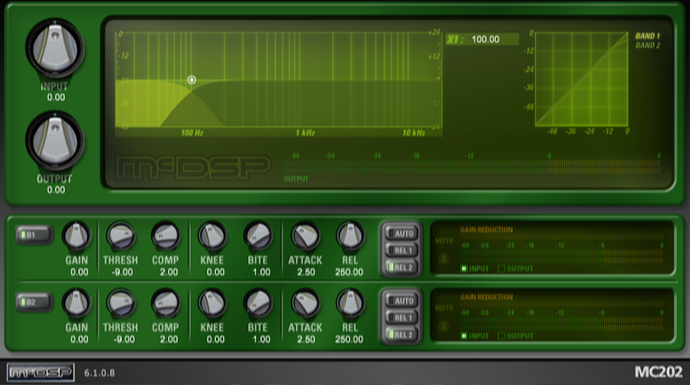690x385 pixels.
Task: Click the Band 2 Knee knob
Action: 212,303
